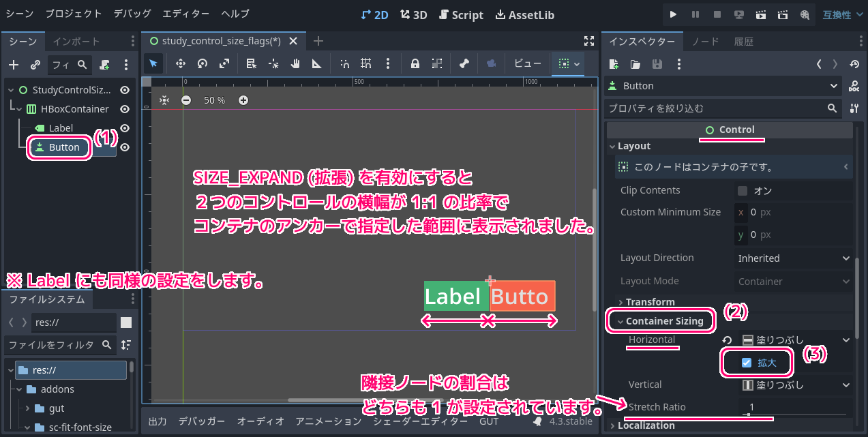The height and width of the screenshot is (437, 868).
Task: Toggle visibility of the Label node
Action: click(x=125, y=128)
